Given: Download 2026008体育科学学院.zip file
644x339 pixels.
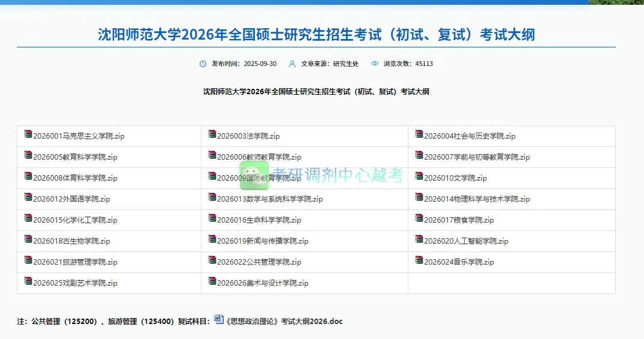Looking at the screenshot, I should (75, 178).
